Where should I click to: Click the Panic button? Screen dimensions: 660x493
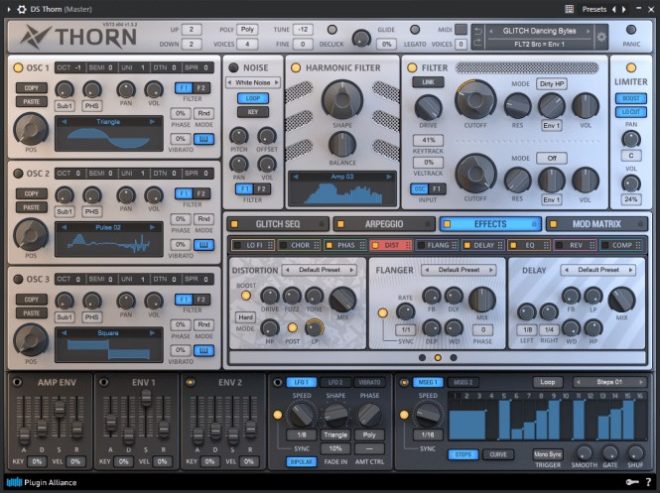tap(631, 29)
